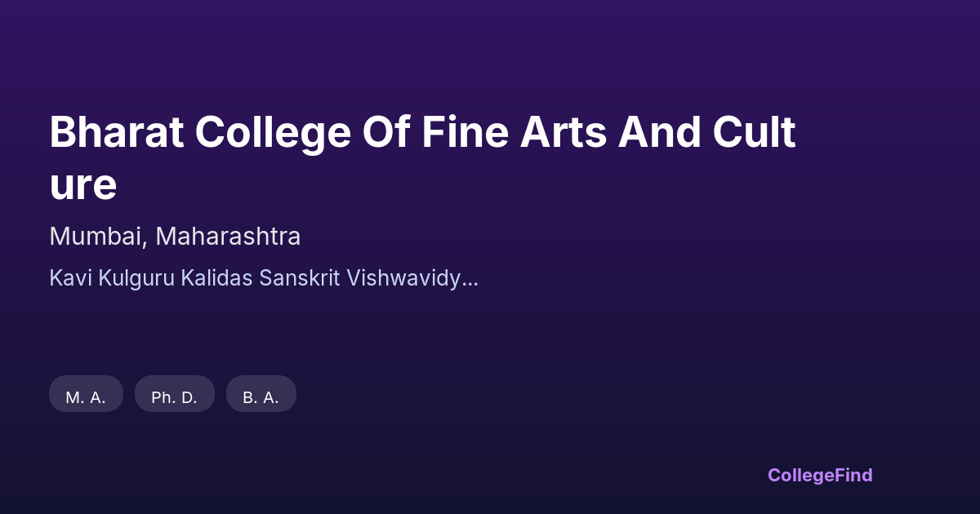The width and height of the screenshot is (980, 514).
Task: Click "Fine Arts" in the college title
Action: pyautogui.click(x=514, y=133)
